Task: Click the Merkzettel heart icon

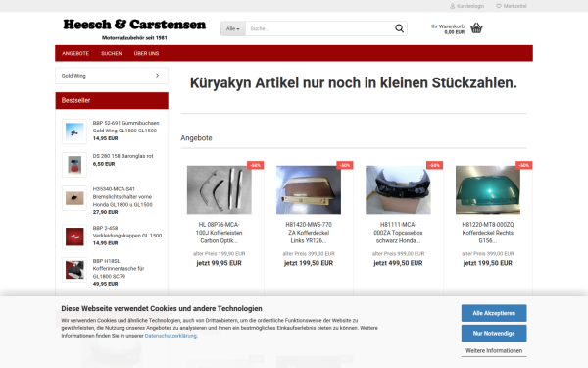Action: 499,6
